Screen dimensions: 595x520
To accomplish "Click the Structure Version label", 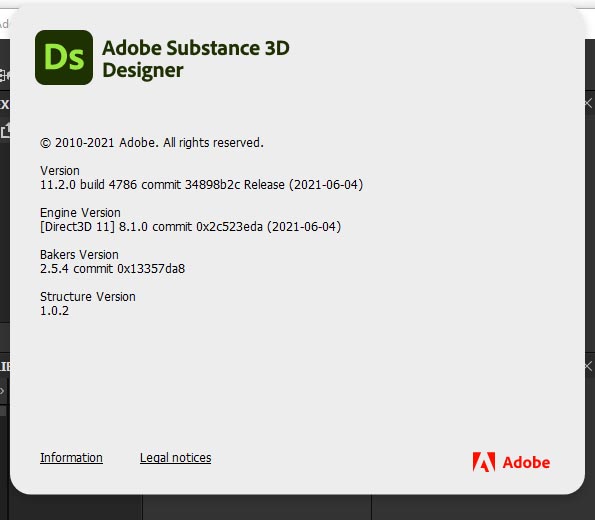I will (x=88, y=296).
